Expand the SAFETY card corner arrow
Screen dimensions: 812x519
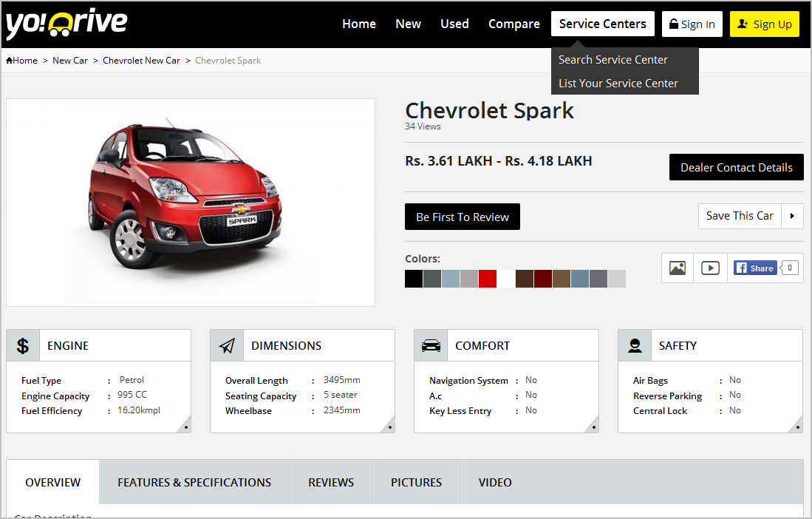(x=797, y=427)
